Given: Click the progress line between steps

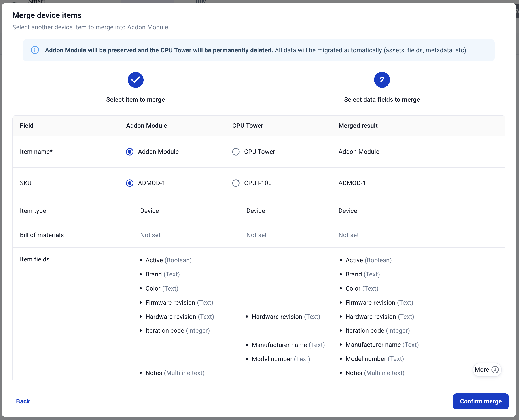Looking at the screenshot, I should tap(258, 80).
